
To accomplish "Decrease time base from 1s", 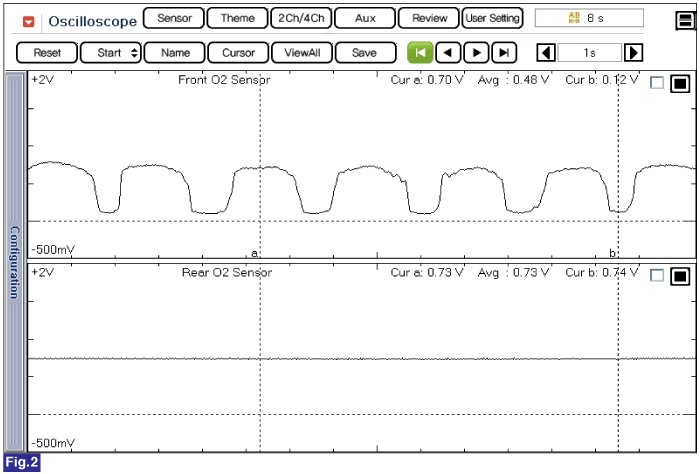I will click(546, 53).
